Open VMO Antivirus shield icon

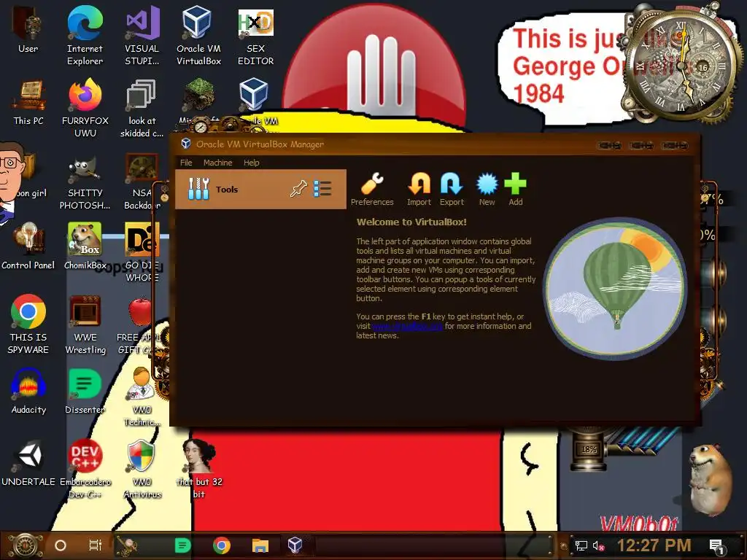tap(142, 467)
